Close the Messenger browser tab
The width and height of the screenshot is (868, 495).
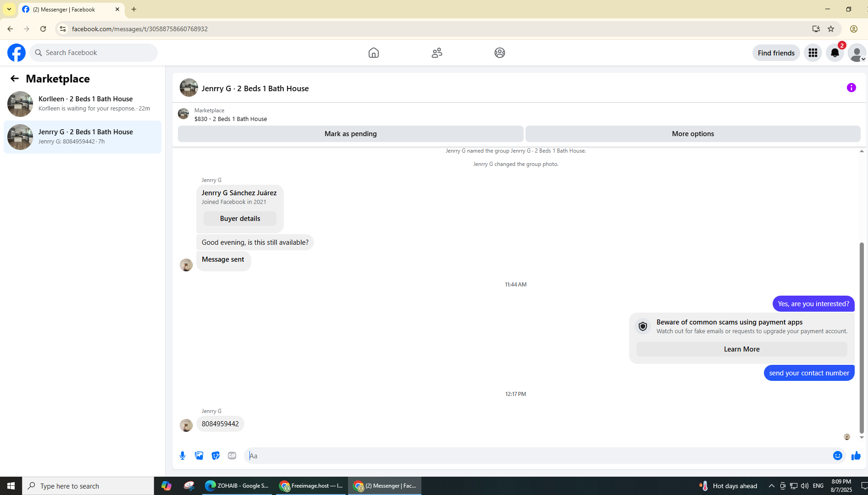[x=117, y=9]
